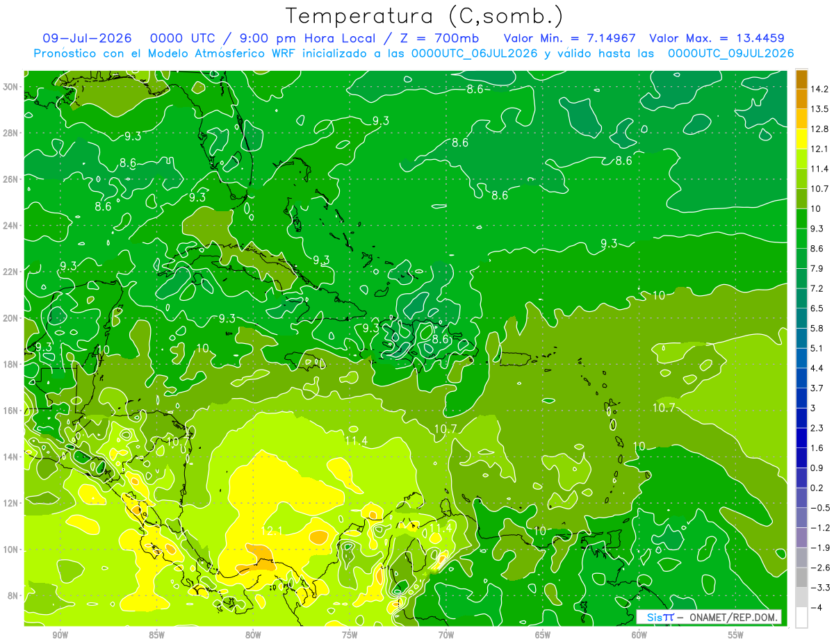The width and height of the screenshot is (834, 644).
Task: Select the '09-Jul-2026' date text
Action: (87, 38)
